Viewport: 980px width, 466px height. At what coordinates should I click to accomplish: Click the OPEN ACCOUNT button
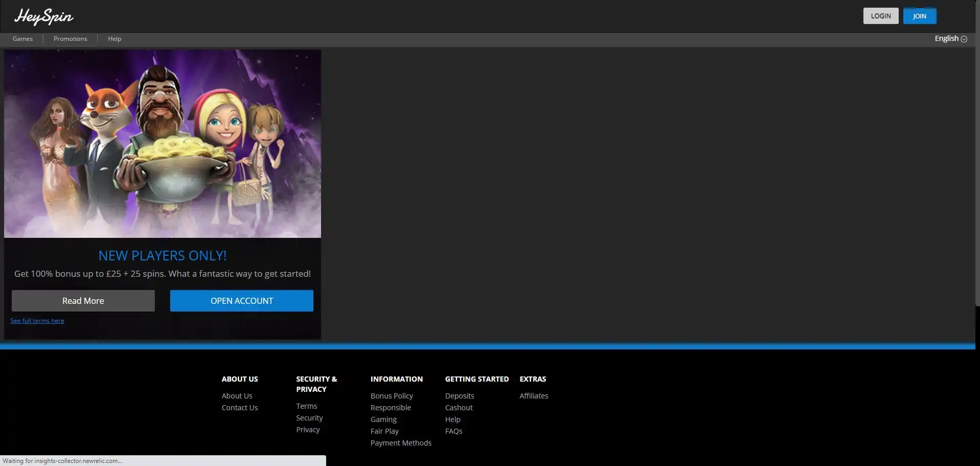pos(241,301)
